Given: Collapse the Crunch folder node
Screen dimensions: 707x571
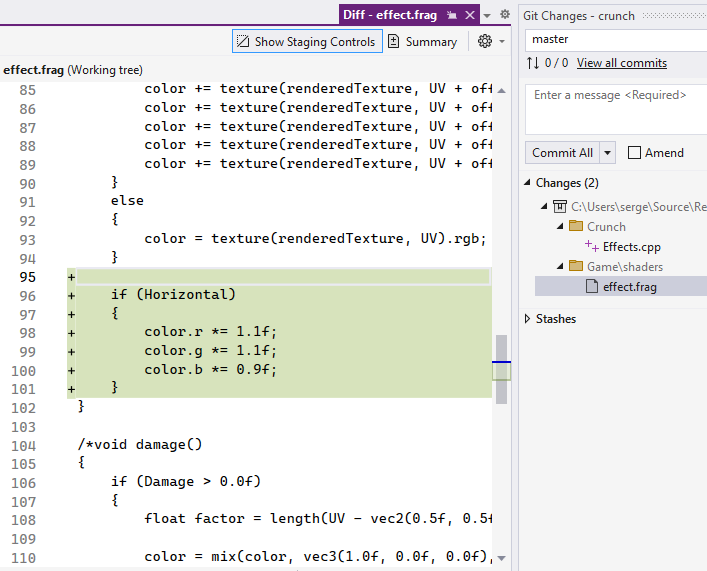Looking at the screenshot, I should [560, 226].
